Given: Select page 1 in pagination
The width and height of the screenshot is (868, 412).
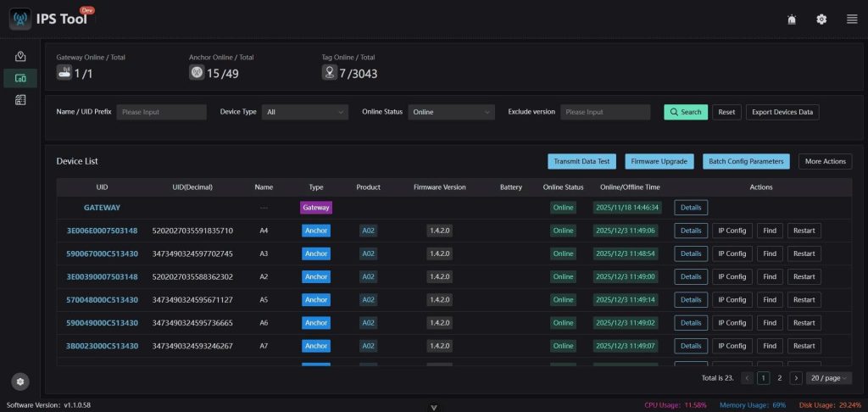Looking at the screenshot, I should pos(764,378).
